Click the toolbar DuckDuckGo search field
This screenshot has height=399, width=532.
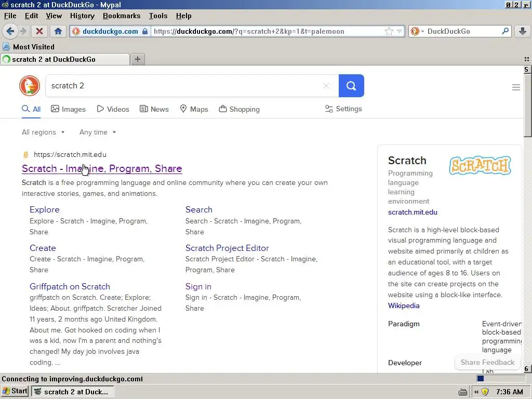click(x=463, y=31)
